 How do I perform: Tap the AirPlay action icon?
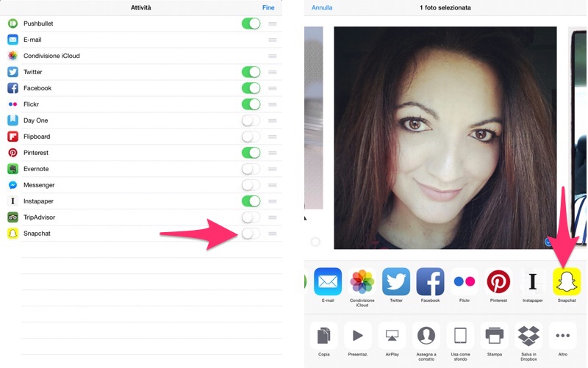[x=392, y=336]
